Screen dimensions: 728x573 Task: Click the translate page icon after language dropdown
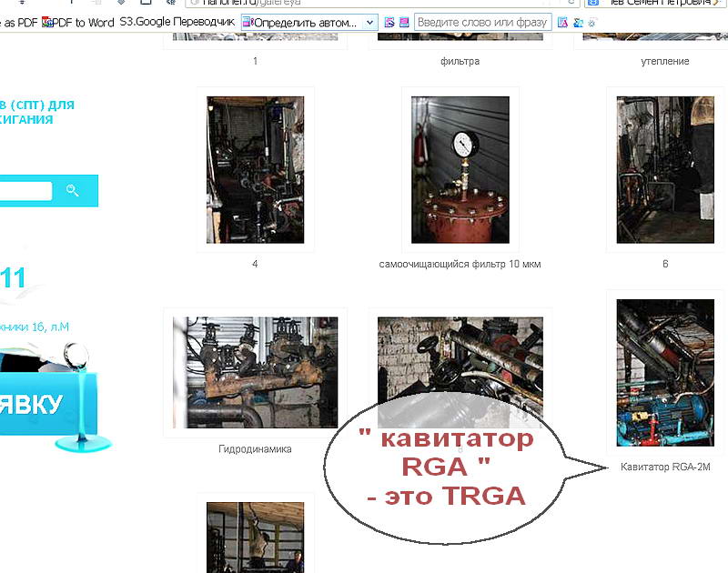(x=389, y=22)
